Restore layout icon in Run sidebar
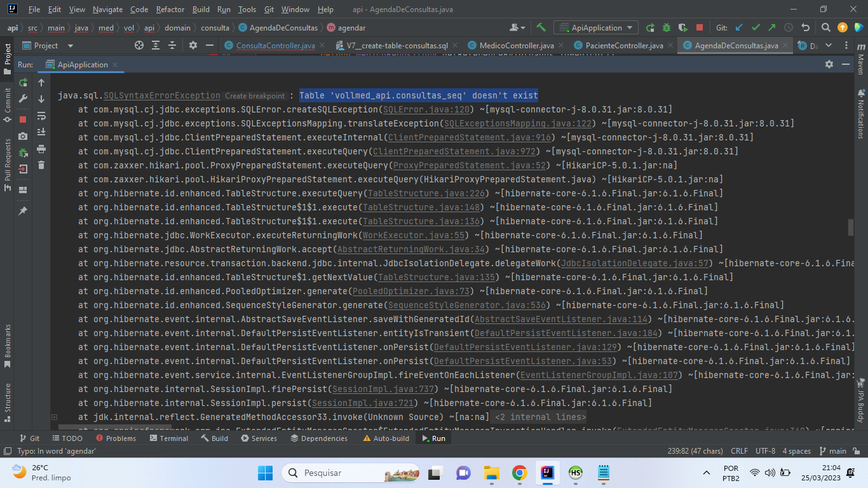The height and width of the screenshot is (488, 868). pyautogui.click(x=23, y=189)
